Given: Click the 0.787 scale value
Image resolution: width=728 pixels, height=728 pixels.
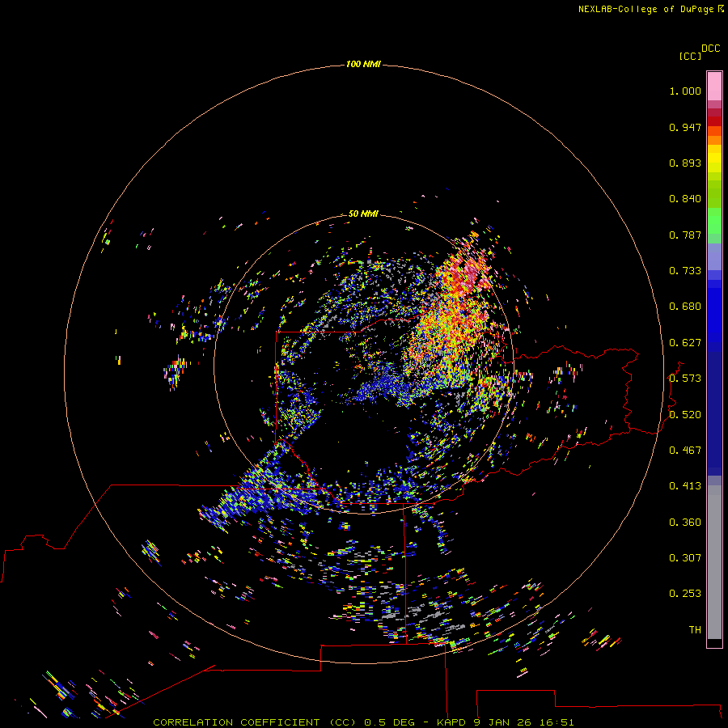Looking at the screenshot, I should point(685,235).
